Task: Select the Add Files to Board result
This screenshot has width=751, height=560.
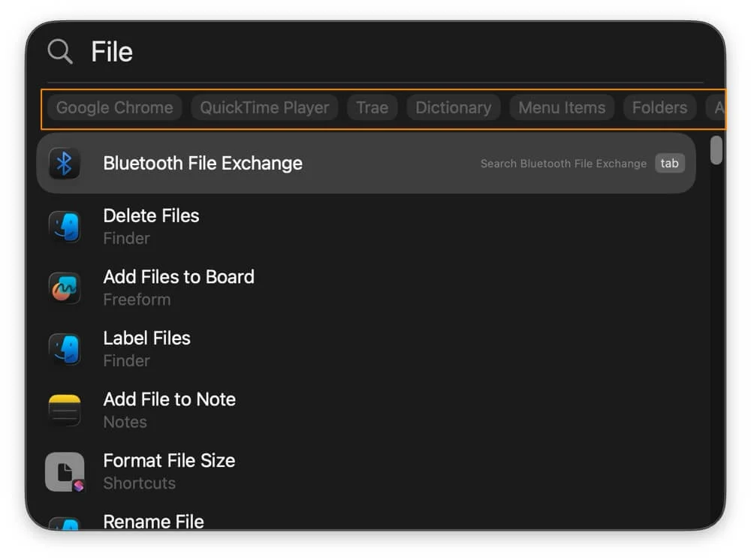Action: coord(179,277)
